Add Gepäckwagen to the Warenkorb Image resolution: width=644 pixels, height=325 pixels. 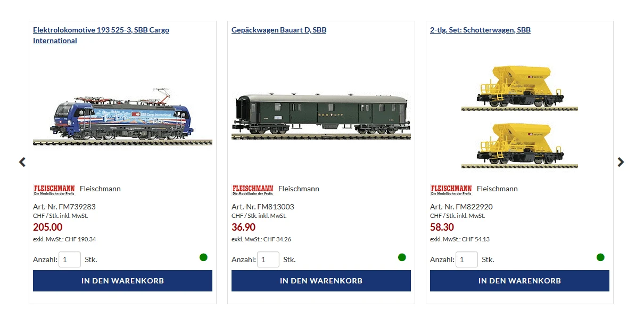(x=321, y=281)
